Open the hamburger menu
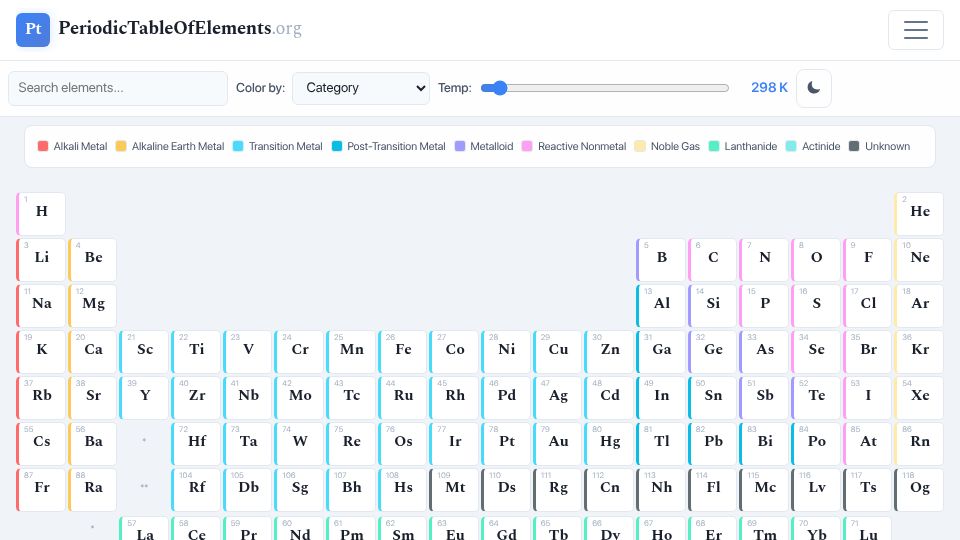The width and height of the screenshot is (960, 540). (x=915, y=29)
